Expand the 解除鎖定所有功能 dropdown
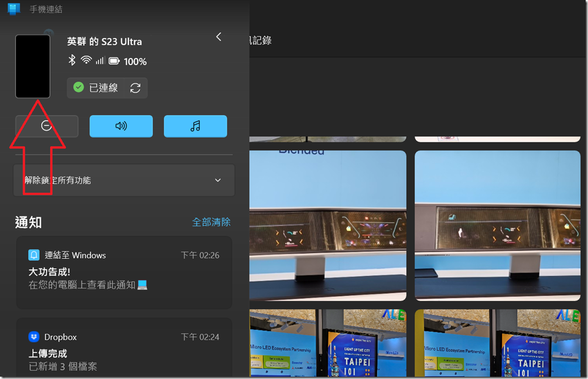This screenshot has height=379, width=588. tap(124, 180)
